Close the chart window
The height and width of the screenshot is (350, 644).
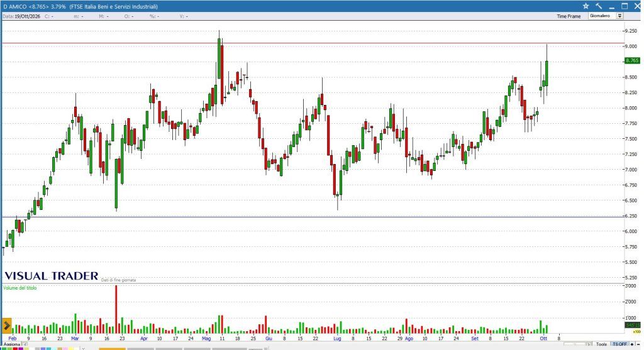coord(637,6)
